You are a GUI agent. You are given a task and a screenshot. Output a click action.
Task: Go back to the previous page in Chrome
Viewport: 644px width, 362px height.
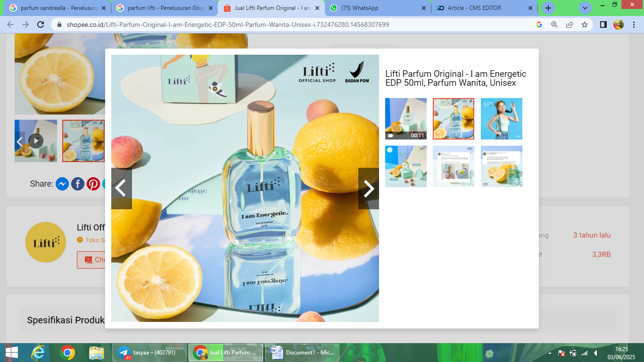(x=10, y=25)
